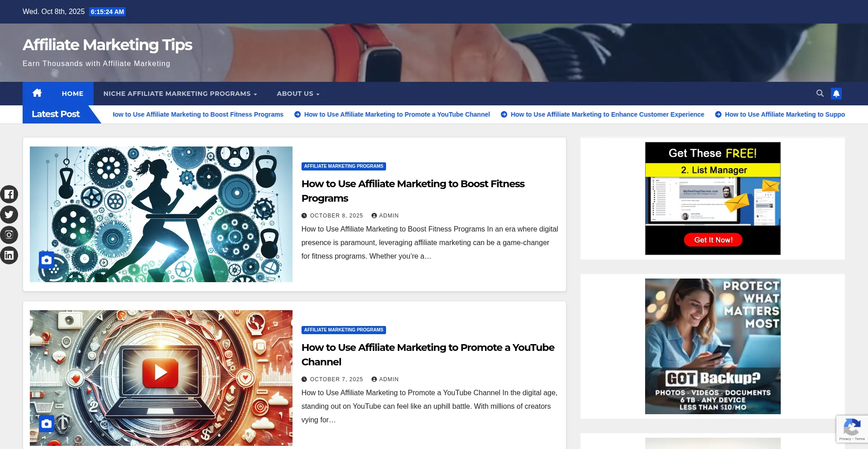Click ticker link about Enhance Customer Experience
Image resolution: width=868 pixels, height=449 pixels.
(607, 114)
